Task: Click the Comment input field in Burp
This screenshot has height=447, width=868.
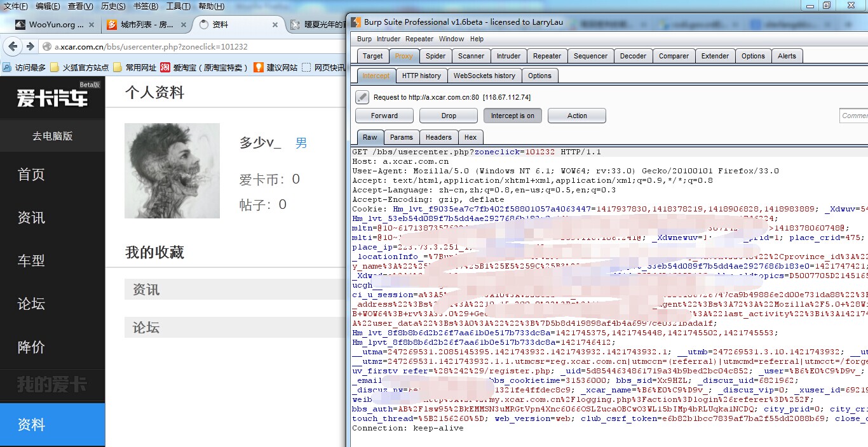Action: [853, 116]
